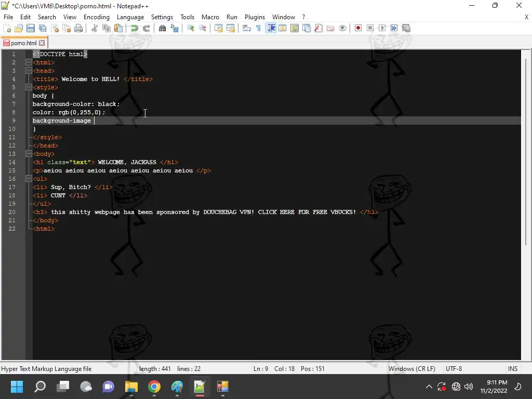Click the macro Playback button
Screen dimensions: 532x399
pos(382,28)
